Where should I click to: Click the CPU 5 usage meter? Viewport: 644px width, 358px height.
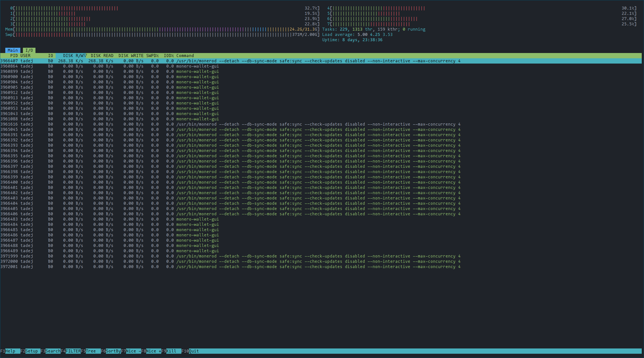[x=482, y=13]
